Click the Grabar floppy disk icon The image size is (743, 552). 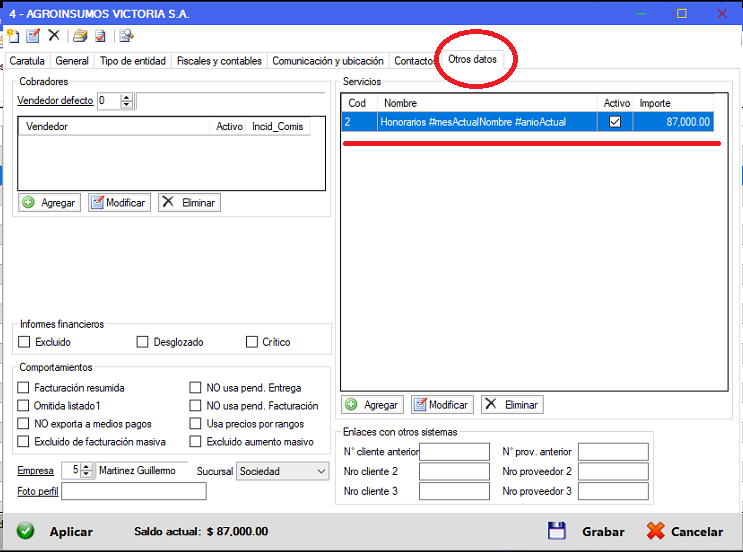[x=557, y=531]
